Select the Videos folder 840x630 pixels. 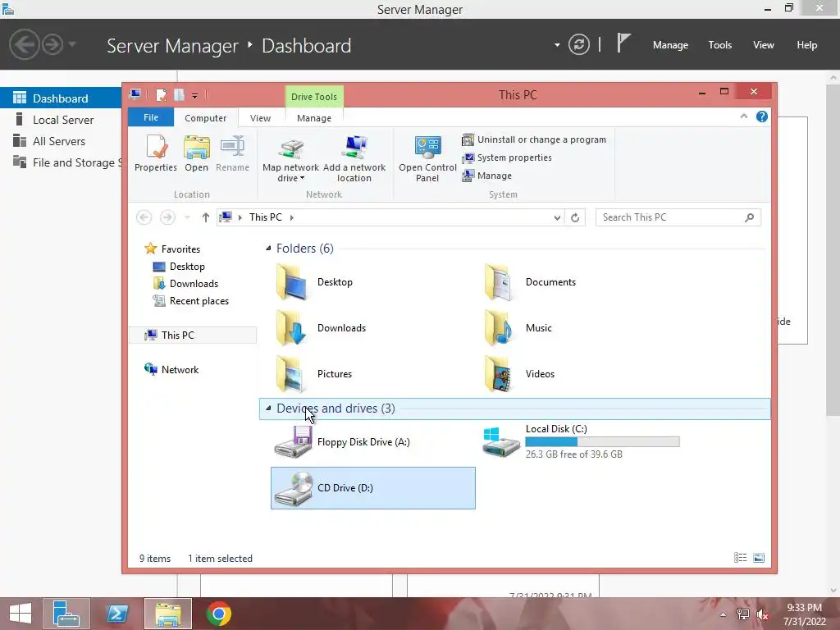519,374
